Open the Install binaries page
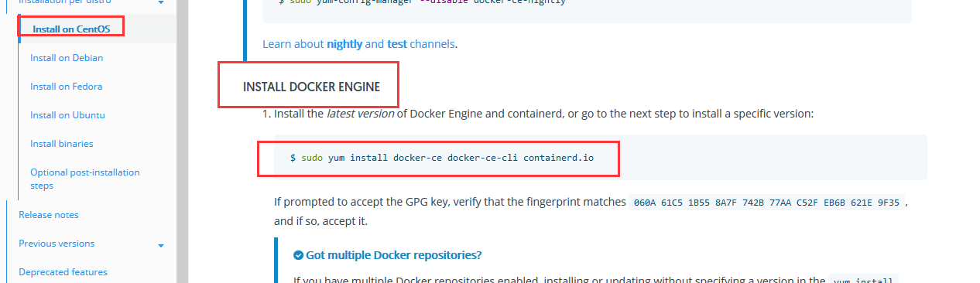This screenshot has width=980, height=283. [62, 144]
